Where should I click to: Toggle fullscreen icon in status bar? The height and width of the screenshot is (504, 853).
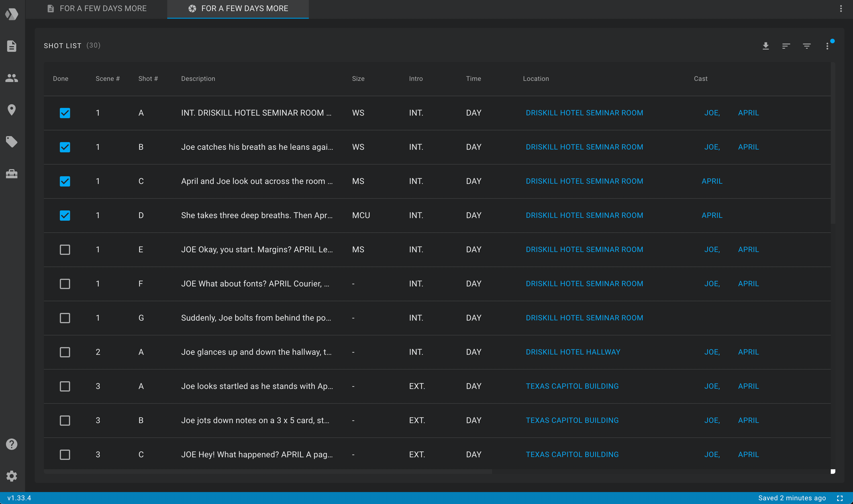tap(840, 498)
